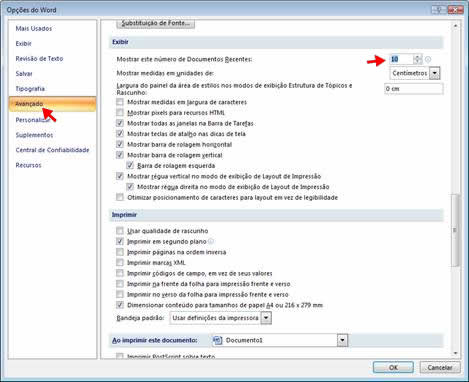Viewport: 469px width, 382px height.
Task: Open the Mais Usados category
Action: click(34, 29)
